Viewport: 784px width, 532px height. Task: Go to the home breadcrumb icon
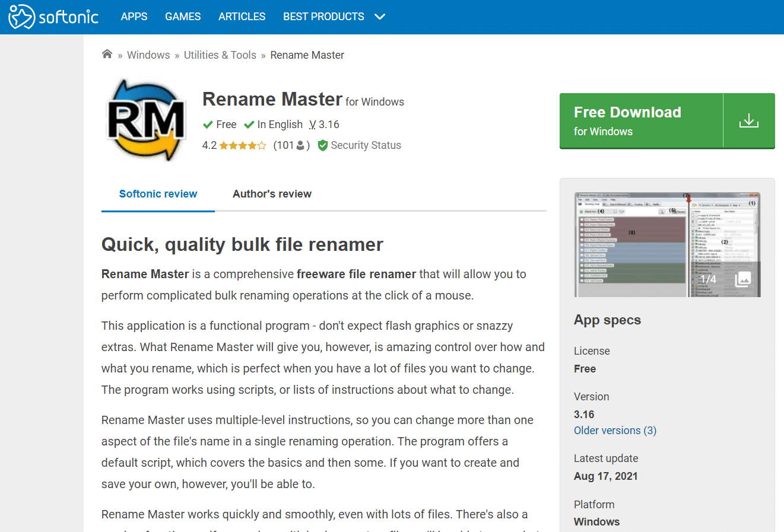coord(107,54)
